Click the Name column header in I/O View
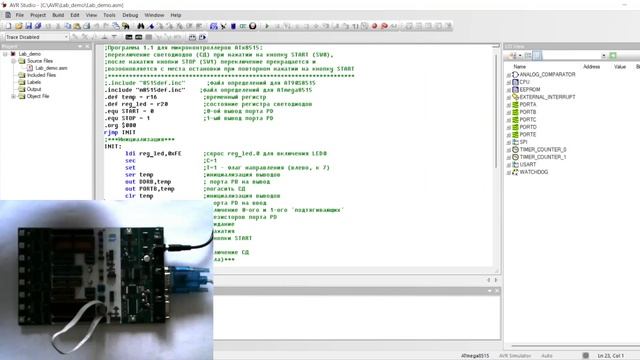The width and height of the screenshot is (640, 360). 520,67
